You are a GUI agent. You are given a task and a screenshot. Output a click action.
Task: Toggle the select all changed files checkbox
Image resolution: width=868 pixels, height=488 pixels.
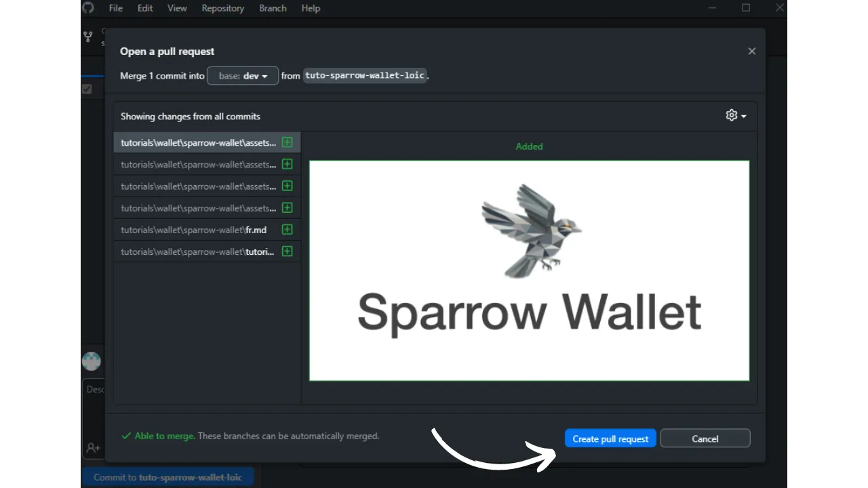[x=87, y=89]
